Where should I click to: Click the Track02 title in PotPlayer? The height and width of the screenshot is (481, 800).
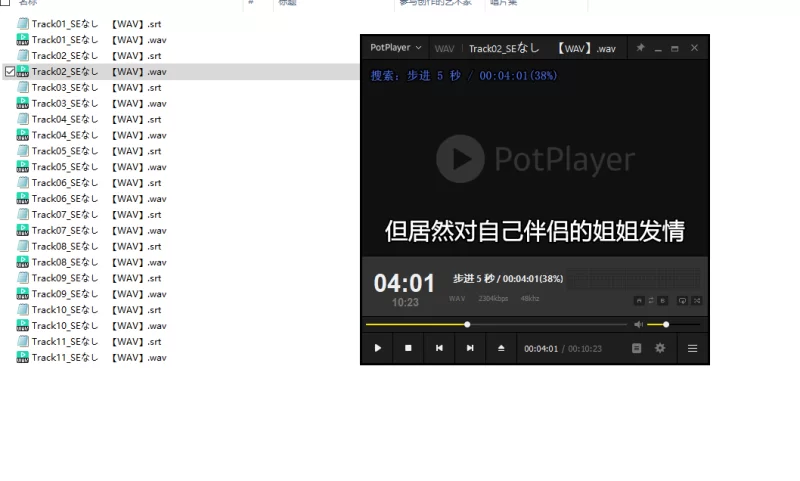coord(542,48)
